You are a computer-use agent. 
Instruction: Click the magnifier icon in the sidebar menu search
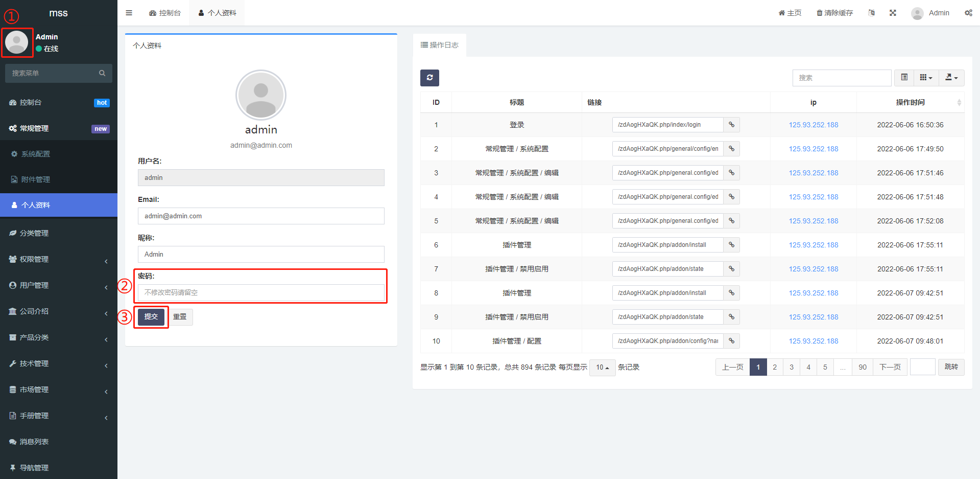pos(102,73)
